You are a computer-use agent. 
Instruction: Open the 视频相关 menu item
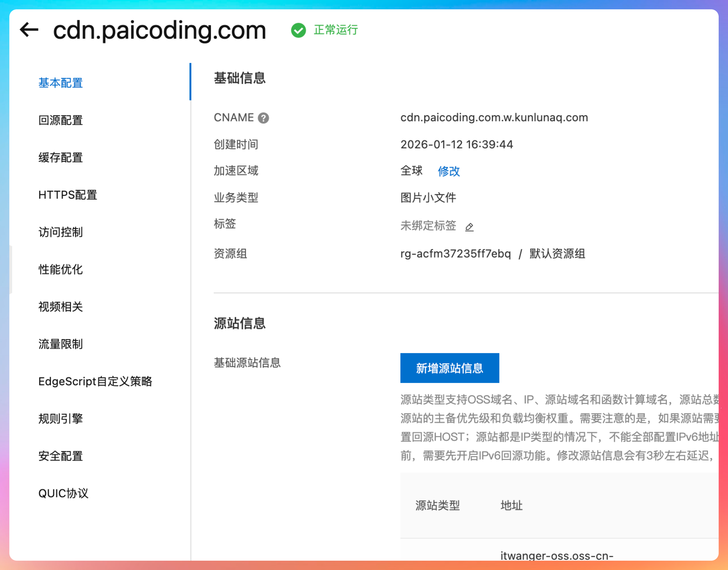point(60,307)
